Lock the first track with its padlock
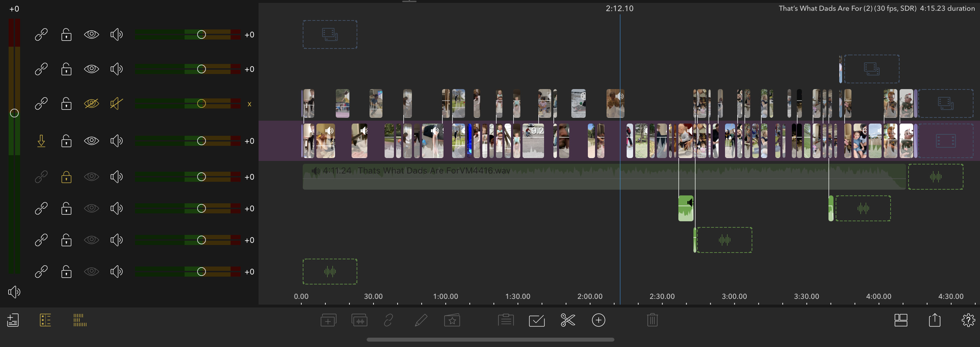Viewport: 980px width, 347px height. (66, 34)
